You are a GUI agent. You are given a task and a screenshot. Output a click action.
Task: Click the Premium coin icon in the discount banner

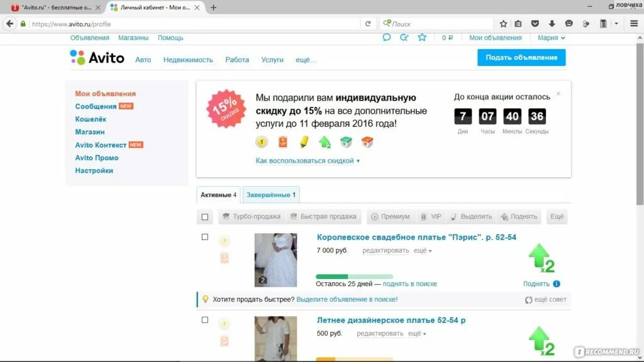(x=262, y=142)
